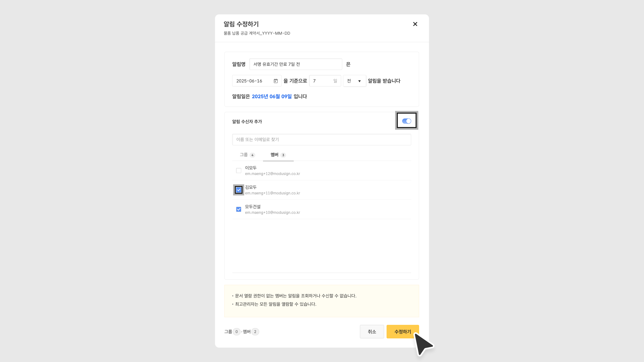Click the dropdown arrow next to 전
The width and height of the screenshot is (644, 362).
pos(360,81)
